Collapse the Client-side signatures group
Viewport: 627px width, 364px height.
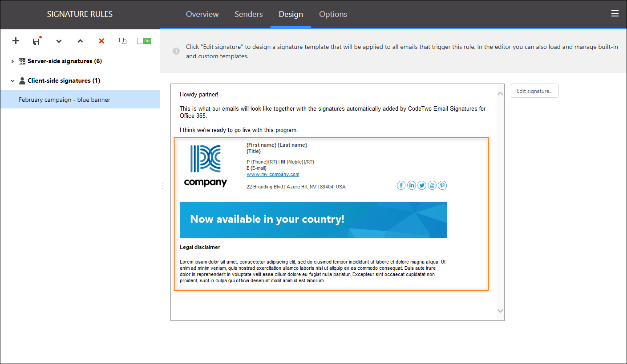pos(12,80)
